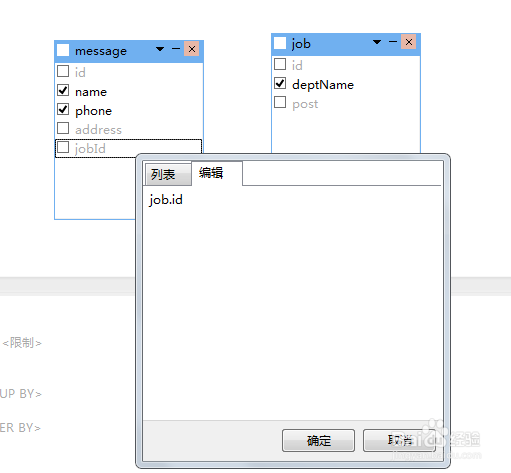
Task: Remove the job table with its X icon
Action: point(409,42)
